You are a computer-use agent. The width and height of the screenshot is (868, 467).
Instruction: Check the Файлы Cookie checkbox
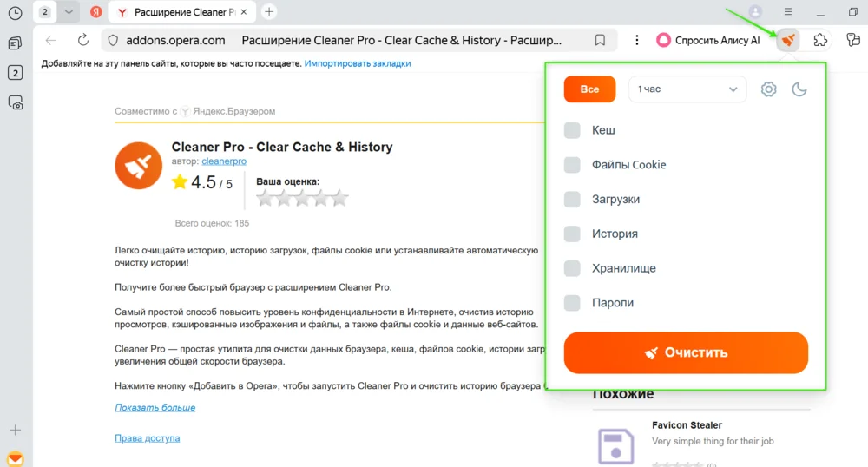coord(572,164)
